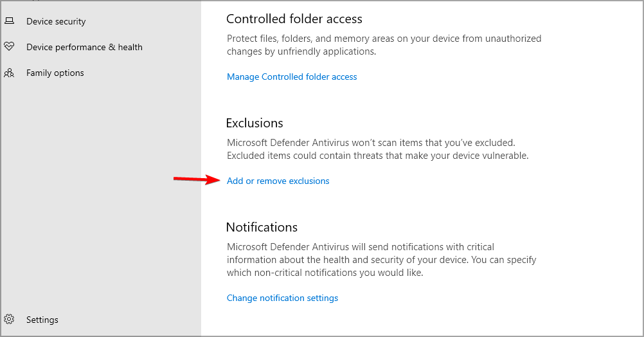This screenshot has height=337, width=644.
Task: Click the Notifications description paragraph
Action: (381, 260)
